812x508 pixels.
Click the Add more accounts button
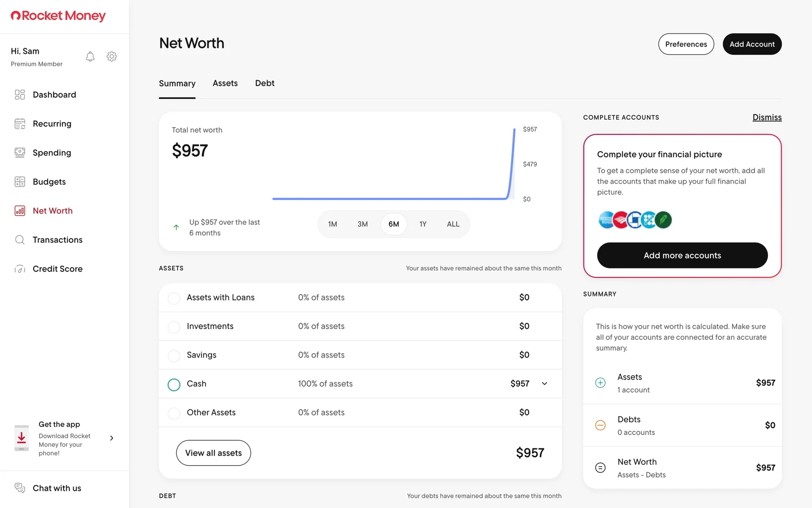click(x=682, y=255)
